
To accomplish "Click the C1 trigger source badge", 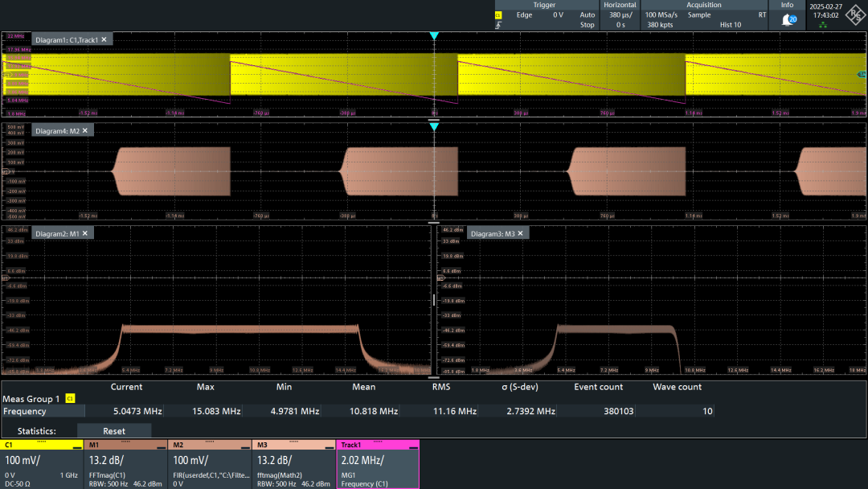I will 498,15.
